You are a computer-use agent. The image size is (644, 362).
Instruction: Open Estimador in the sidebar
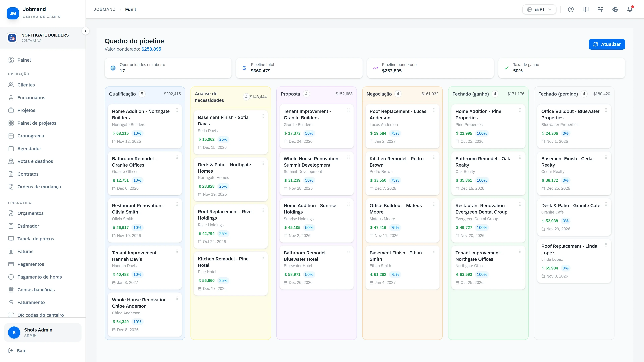tap(43, 226)
